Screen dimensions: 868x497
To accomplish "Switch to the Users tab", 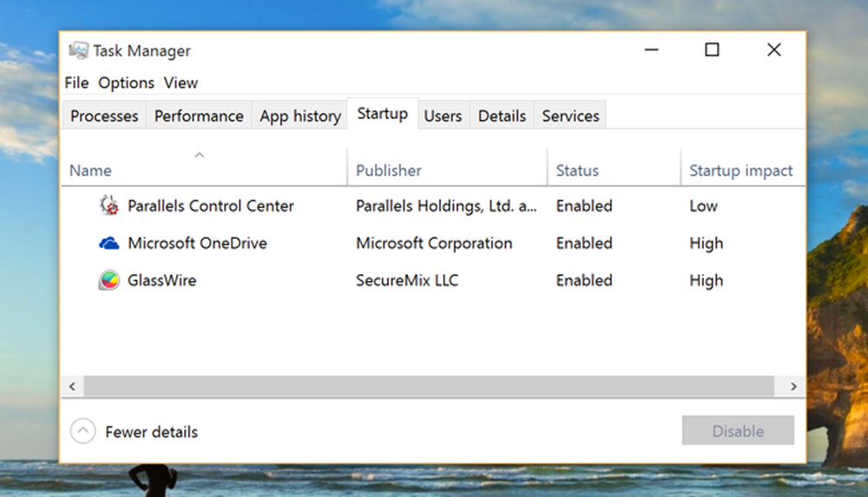I will (443, 115).
